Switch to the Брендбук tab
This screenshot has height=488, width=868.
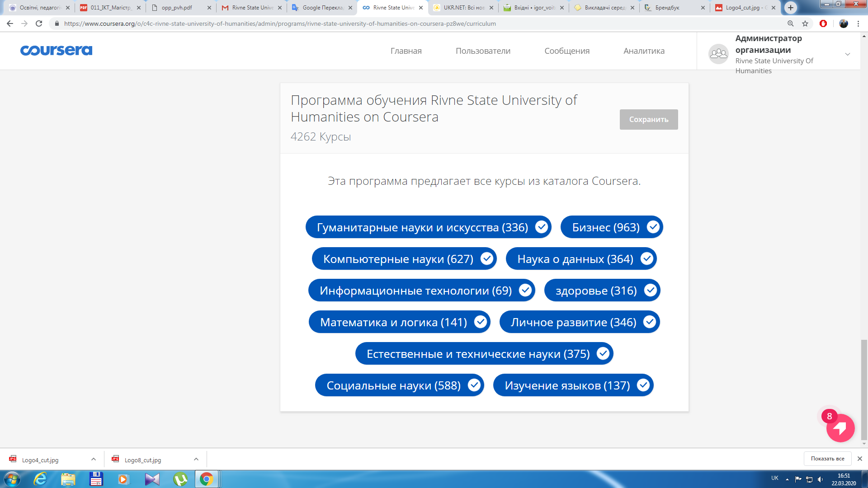674,8
